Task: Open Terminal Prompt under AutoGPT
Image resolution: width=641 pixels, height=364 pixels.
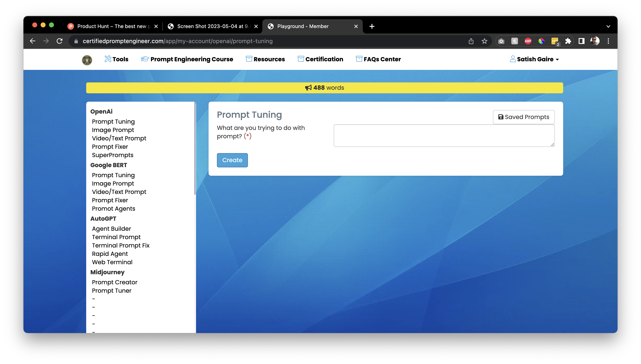Action: [116, 237]
